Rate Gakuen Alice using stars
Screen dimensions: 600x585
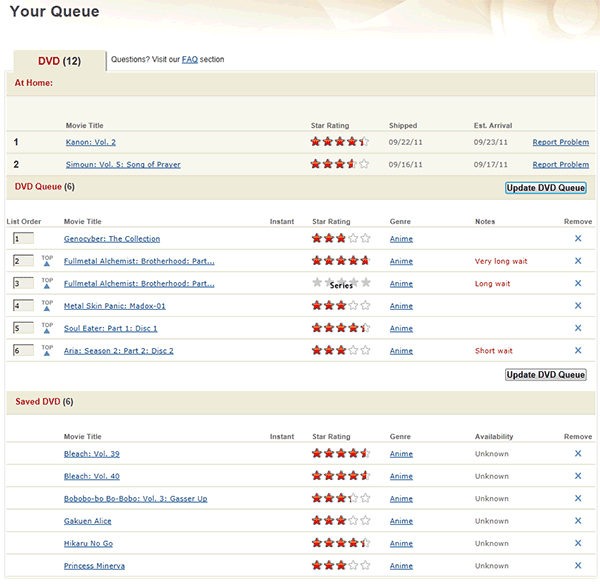[341, 520]
